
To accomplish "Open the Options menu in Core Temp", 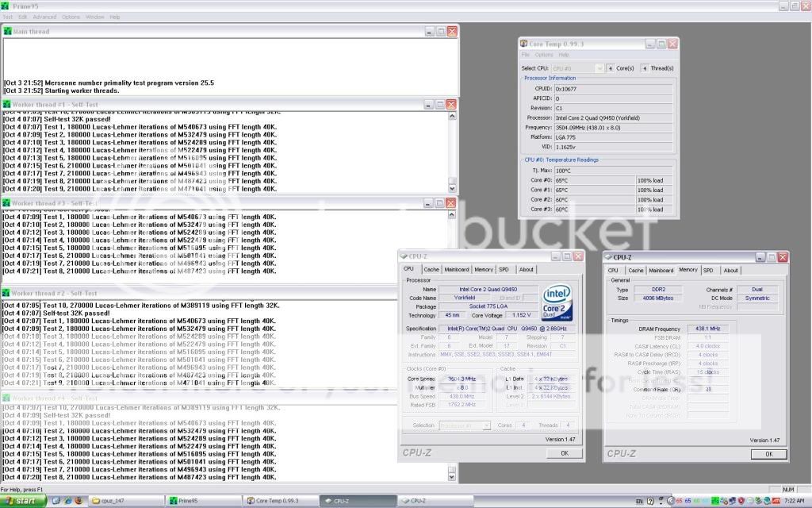I will [x=544, y=55].
